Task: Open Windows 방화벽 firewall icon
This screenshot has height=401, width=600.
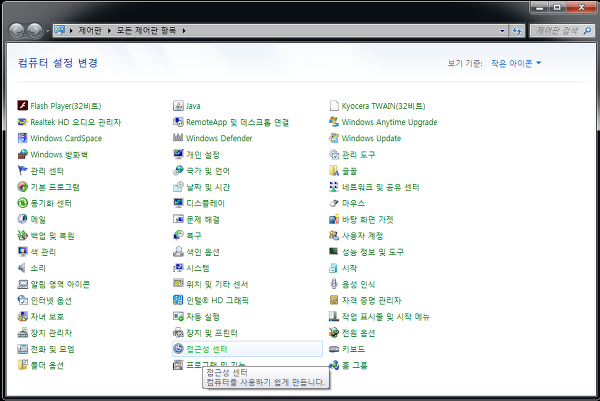Action: pos(23,154)
